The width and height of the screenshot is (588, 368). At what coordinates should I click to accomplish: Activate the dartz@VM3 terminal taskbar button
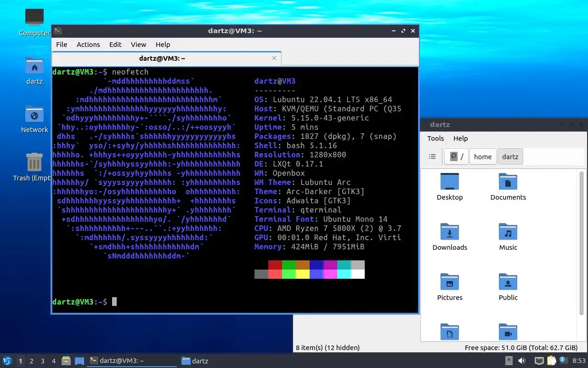pyautogui.click(x=132, y=361)
